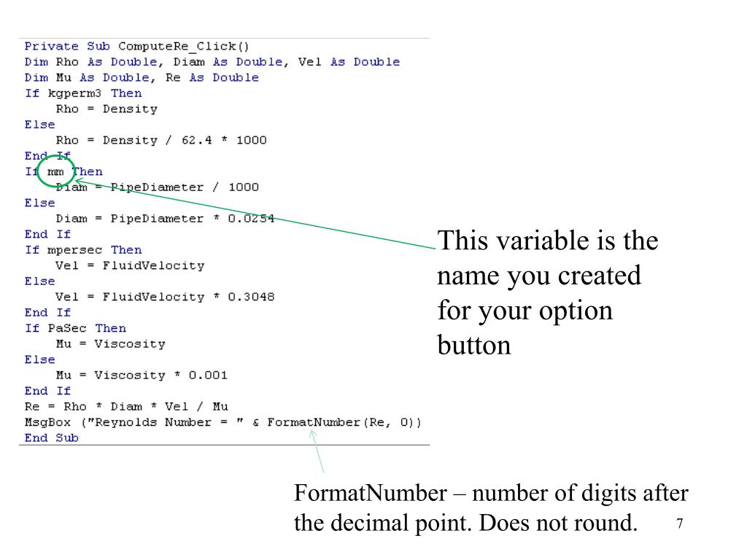Click the 'Private Sub ComputeRe_Click()' code line

click(x=136, y=46)
